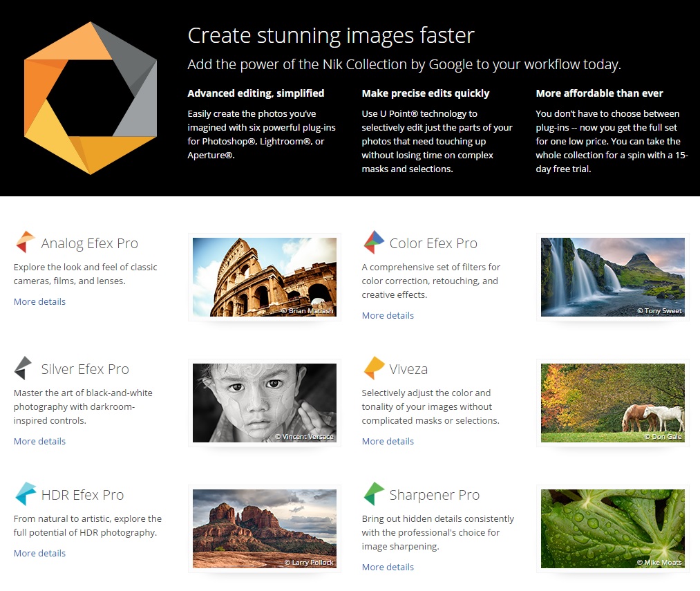Click the green leaf photo by Mike Moats
700x591 pixels.
tap(612, 529)
